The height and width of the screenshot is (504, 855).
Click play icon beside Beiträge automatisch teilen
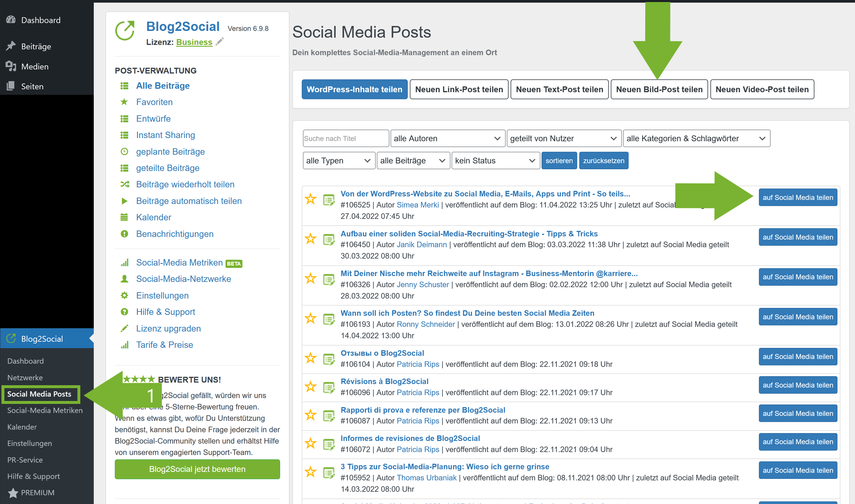124,201
